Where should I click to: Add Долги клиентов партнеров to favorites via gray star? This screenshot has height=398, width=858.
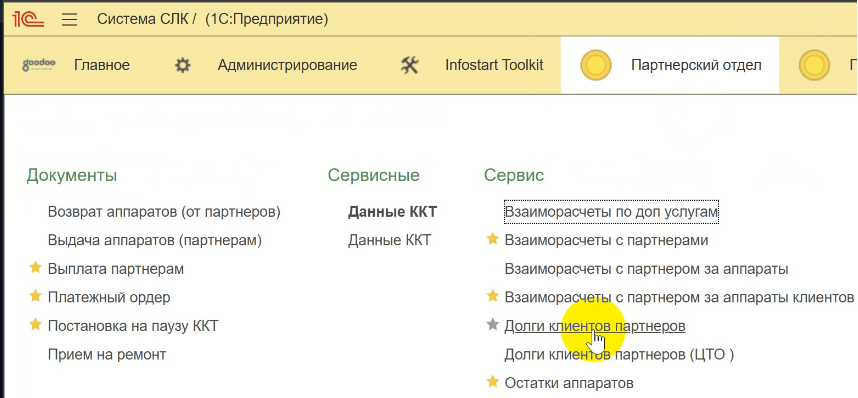click(x=492, y=325)
